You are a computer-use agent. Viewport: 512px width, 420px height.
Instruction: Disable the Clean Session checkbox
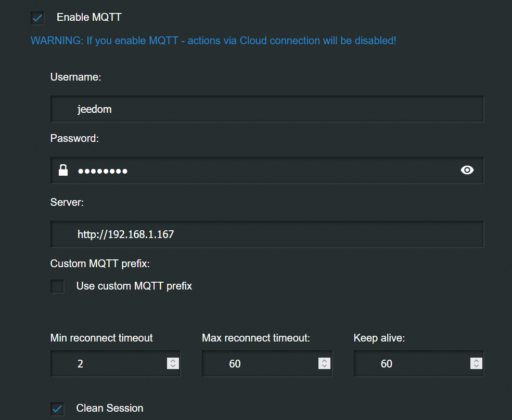click(57, 409)
